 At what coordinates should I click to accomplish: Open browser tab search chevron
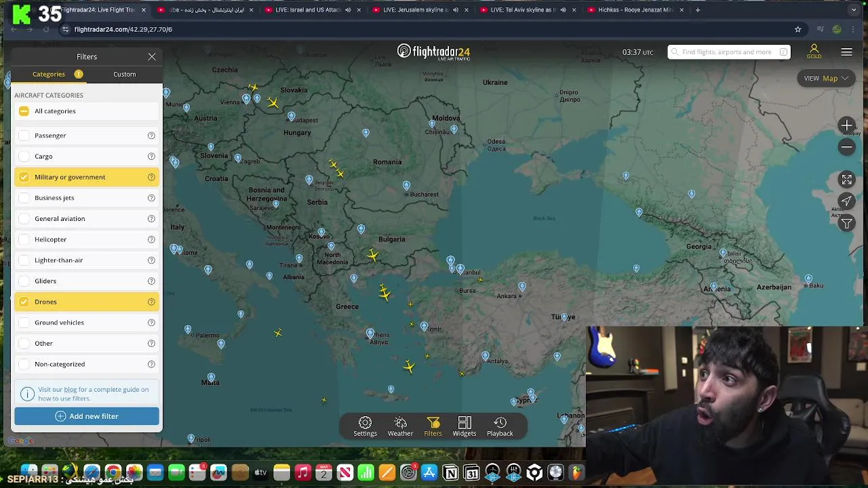pos(853,10)
